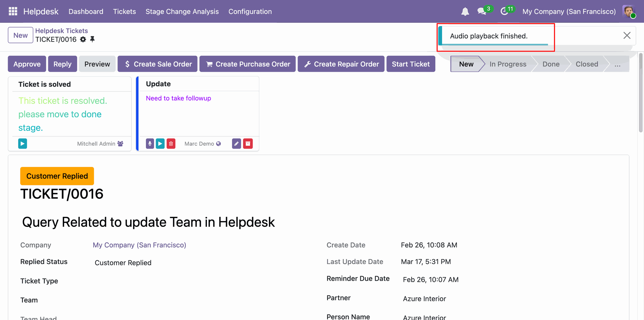The width and height of the screenshot is (644, 320).
Task: Edit the Update note with pencil icon
Action: (x=236, y=144)
